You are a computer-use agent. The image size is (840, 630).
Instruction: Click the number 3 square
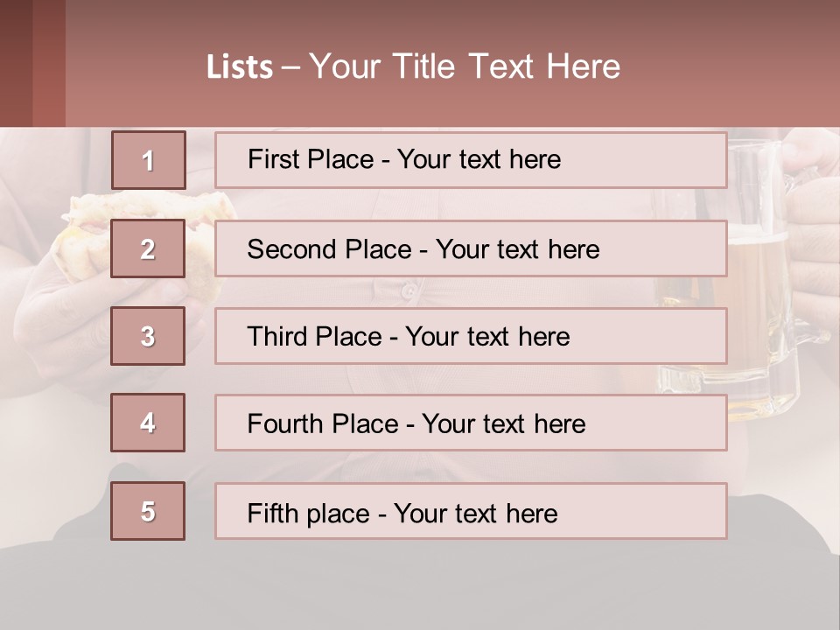click(x=148, y=336)
